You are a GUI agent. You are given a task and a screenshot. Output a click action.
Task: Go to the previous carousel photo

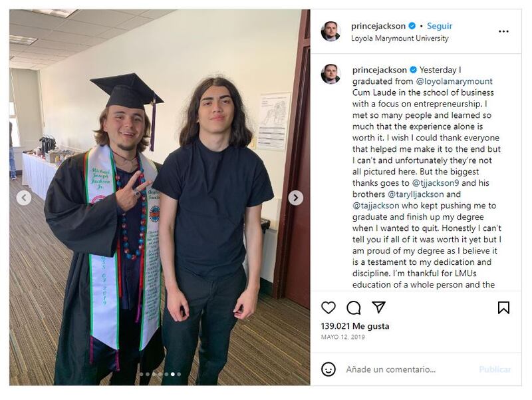pos(24,198)
